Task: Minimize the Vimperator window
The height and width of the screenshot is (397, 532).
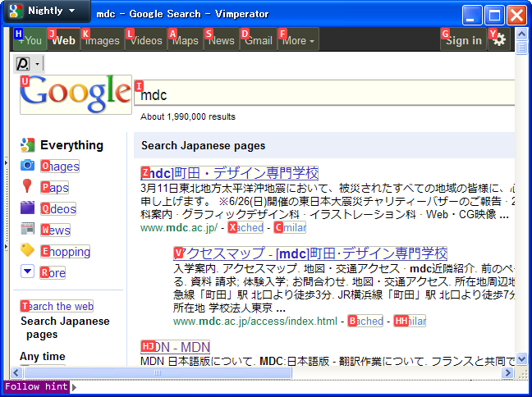Action: click(x=472, y=15)
